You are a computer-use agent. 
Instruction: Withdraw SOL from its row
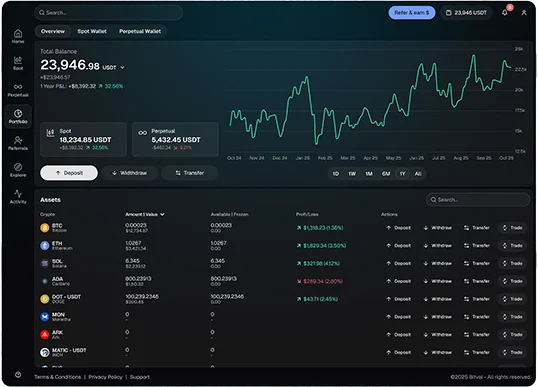(437, 263)
